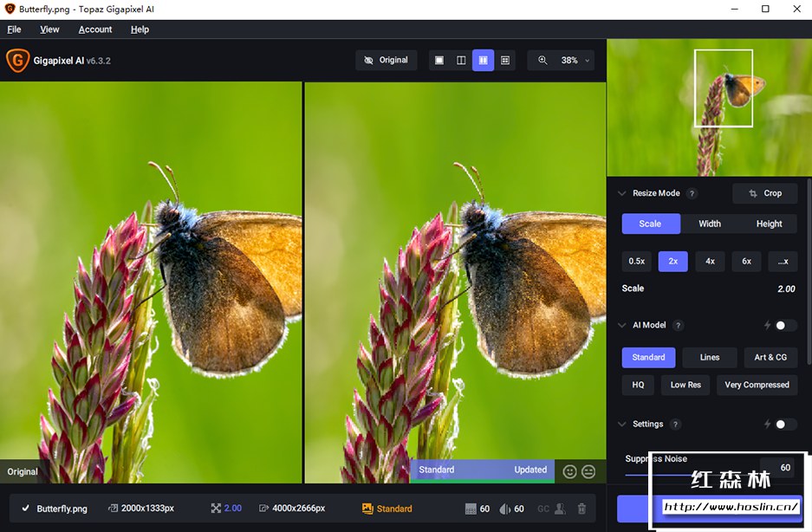This screenshot has height=532, width=812.
Task: Click the right panel vertical scrollbar
Action: pos(809,269)
